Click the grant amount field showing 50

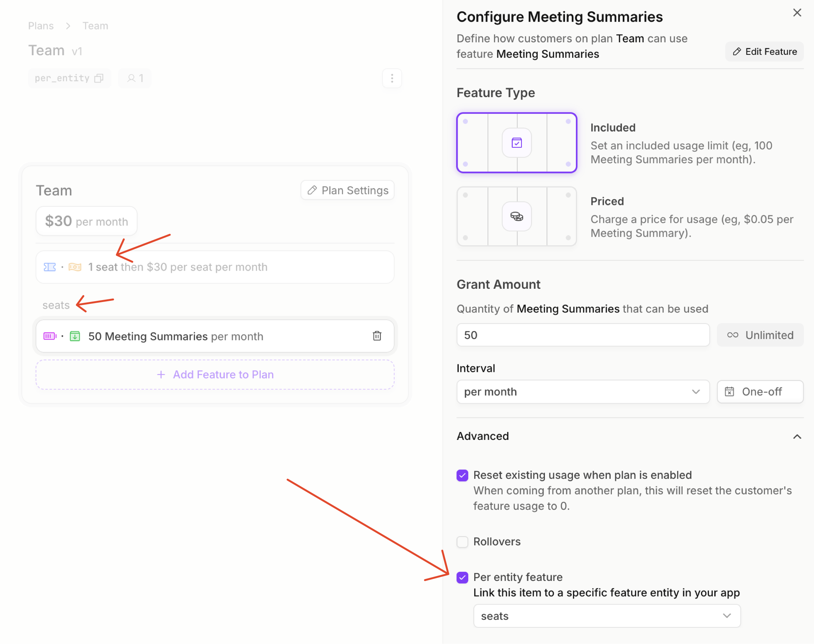click(x=583, y=335)
